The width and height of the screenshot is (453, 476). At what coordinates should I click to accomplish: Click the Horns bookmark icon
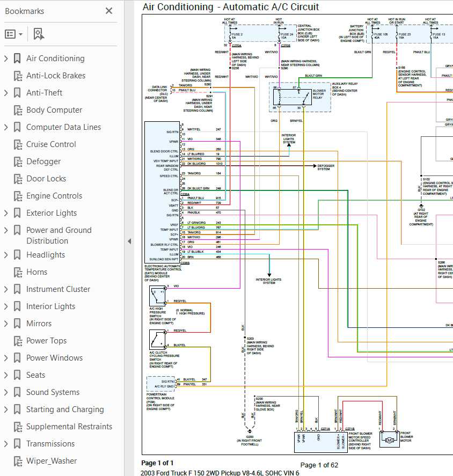tap(18, 272)
